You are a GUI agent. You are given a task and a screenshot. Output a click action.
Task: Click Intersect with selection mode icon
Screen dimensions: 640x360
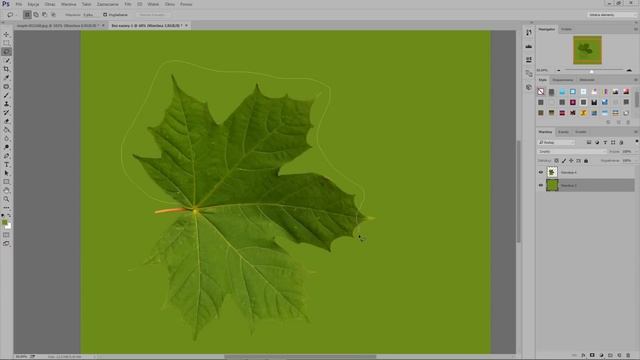[53, 15]
